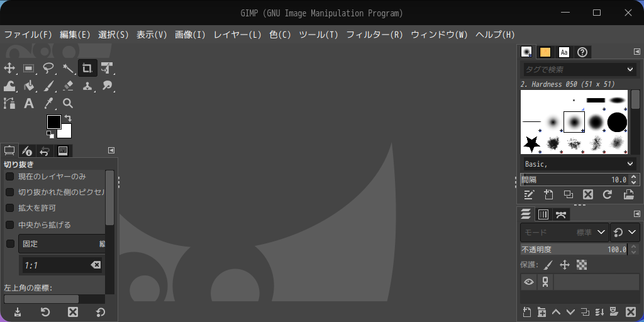This screenshot has height=322, width=644.
Task: Select the Text tool labeled A
Action: [x=28, y=103]
